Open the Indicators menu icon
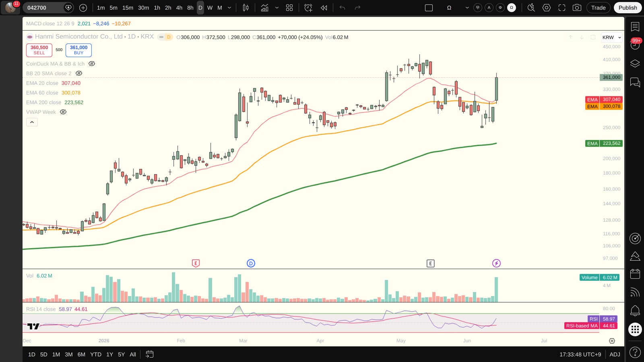The width and height of the screenshot is (644, 362). [264, 8]
